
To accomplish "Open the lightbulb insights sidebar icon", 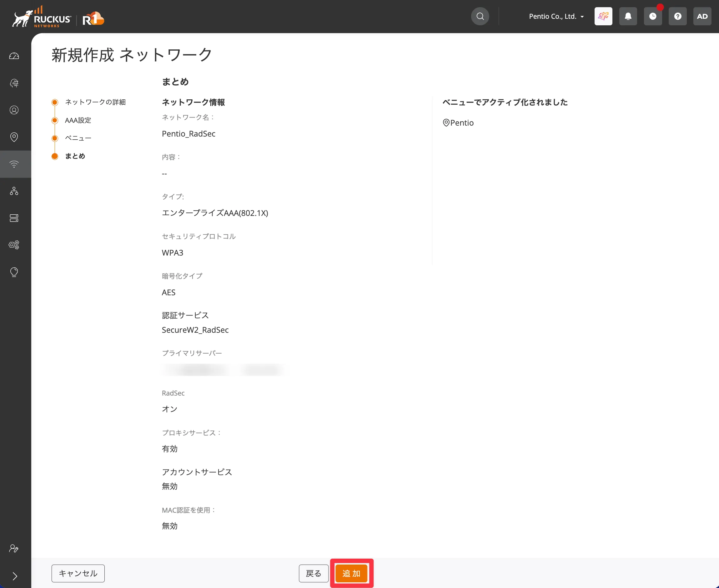I will 14,272.
